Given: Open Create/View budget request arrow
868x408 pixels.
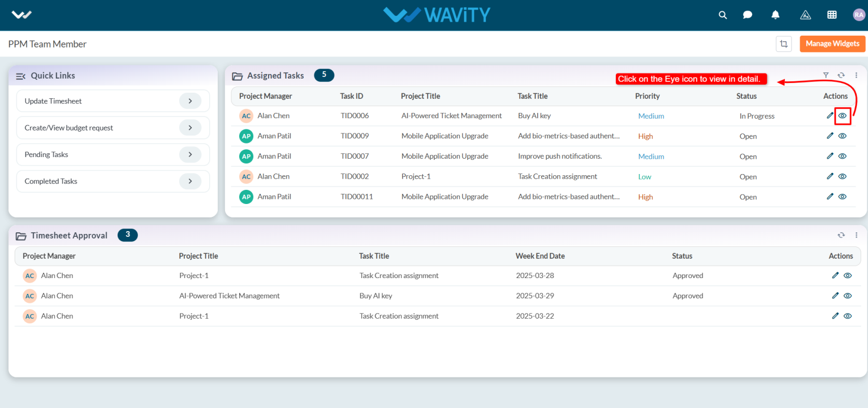Looking at the screenshot, I should (190, 128).
